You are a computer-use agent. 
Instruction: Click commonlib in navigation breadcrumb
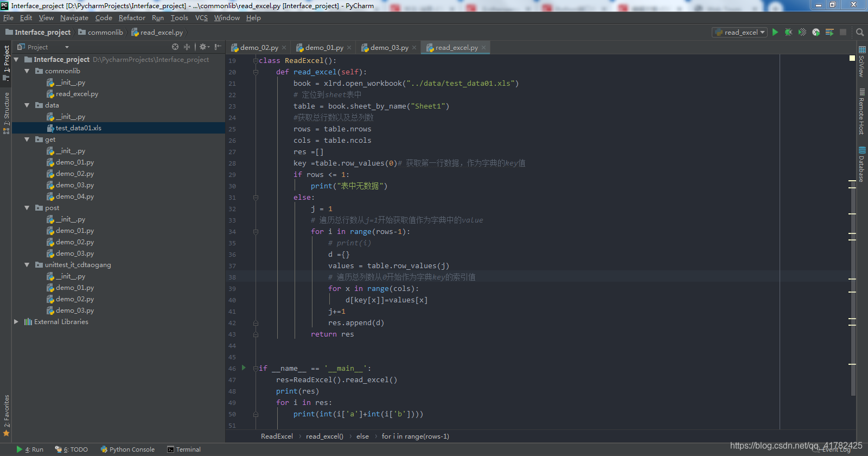[101, 33]
